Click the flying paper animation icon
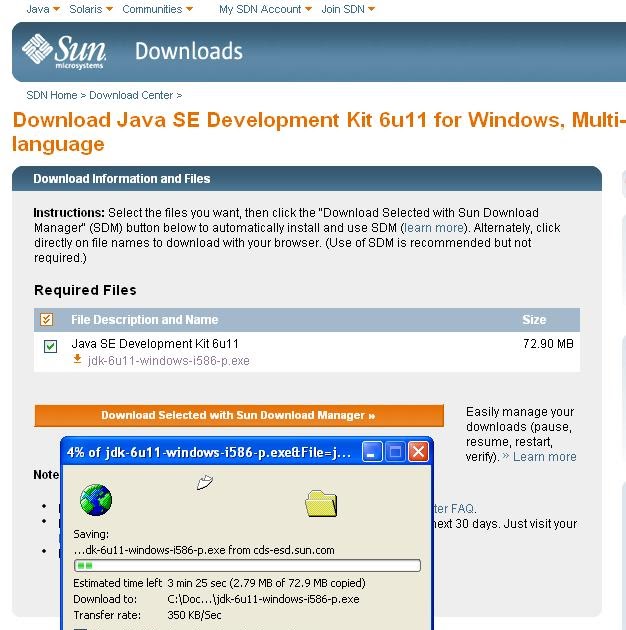 click(x=205, y=482)
